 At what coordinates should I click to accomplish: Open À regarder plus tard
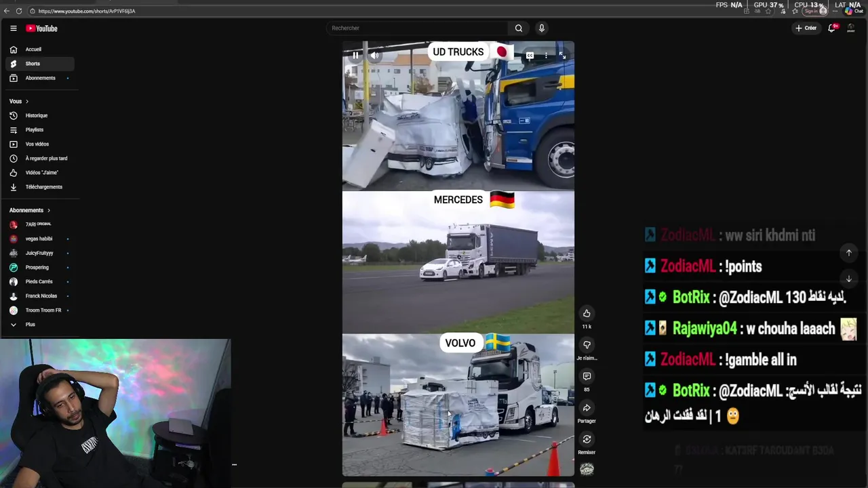pyautogui.click(x=39, y=158)
